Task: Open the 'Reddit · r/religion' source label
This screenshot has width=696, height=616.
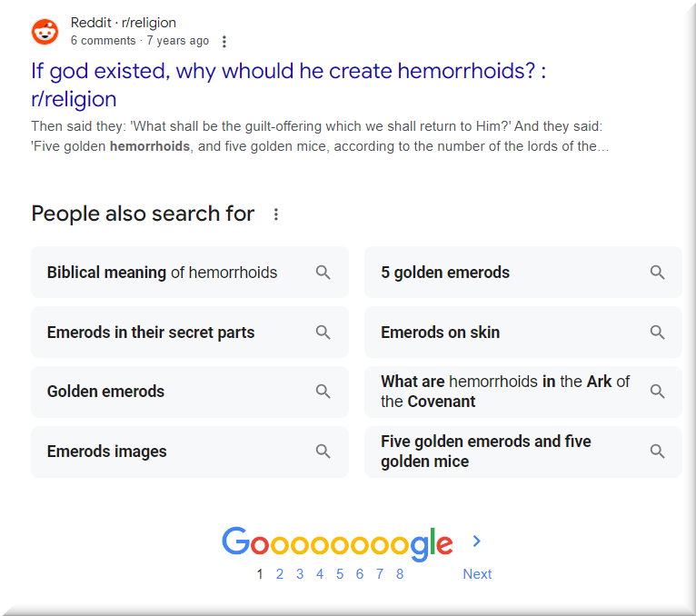Action: pyautogui.click(x=124, y=23)
